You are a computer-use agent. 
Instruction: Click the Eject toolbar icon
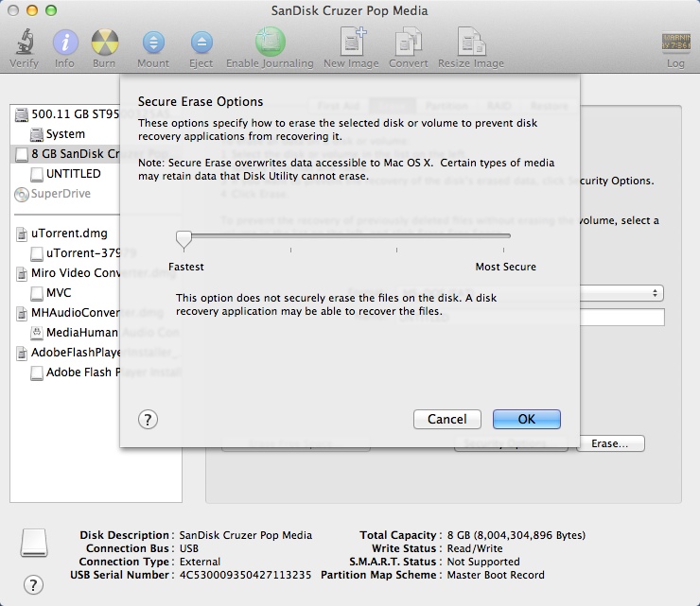201,43
